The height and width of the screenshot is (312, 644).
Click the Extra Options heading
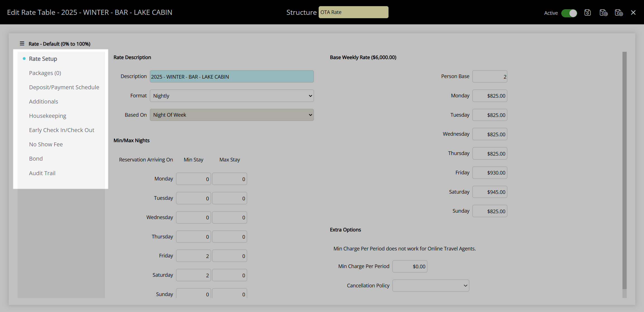click(345, 230)
